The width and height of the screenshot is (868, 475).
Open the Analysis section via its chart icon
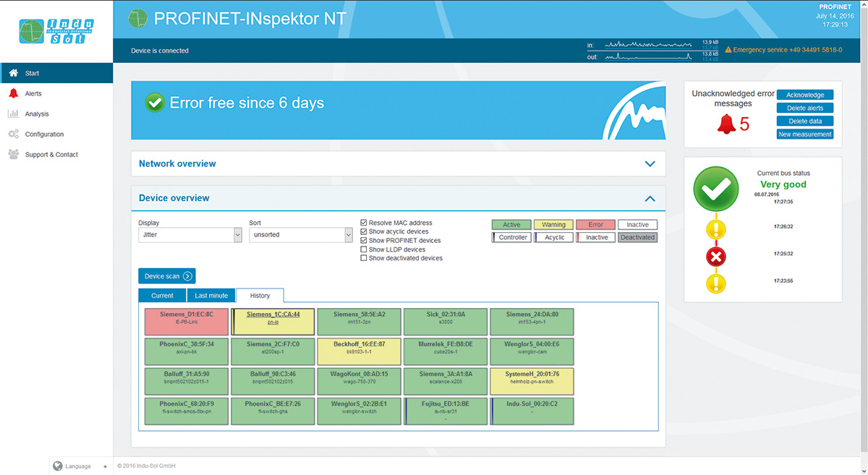tap(13, 114)
